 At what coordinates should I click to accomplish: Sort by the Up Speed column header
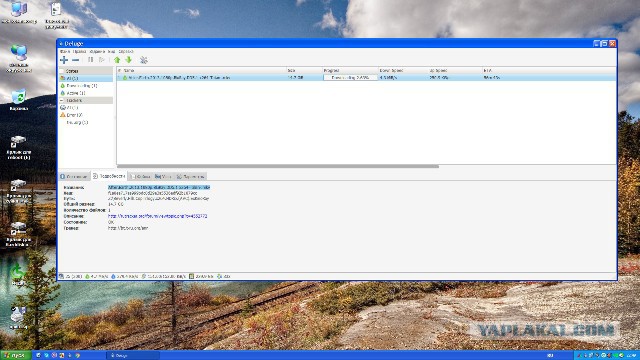(455, 71)
